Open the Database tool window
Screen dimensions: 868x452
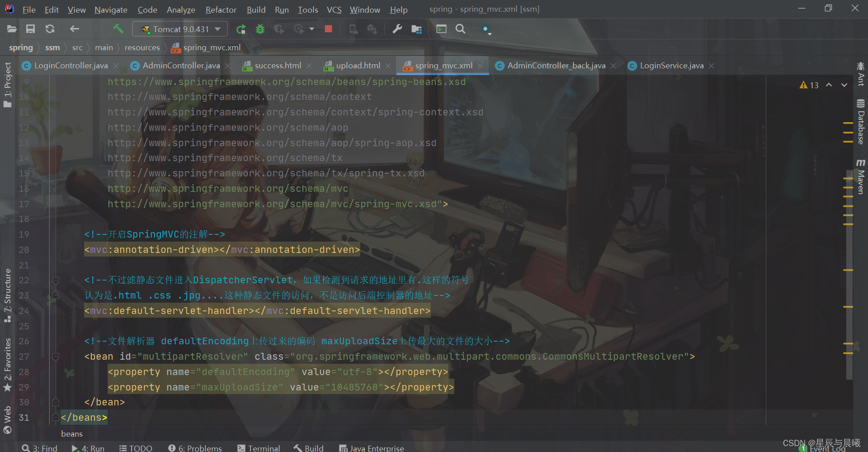coord(861,121)
